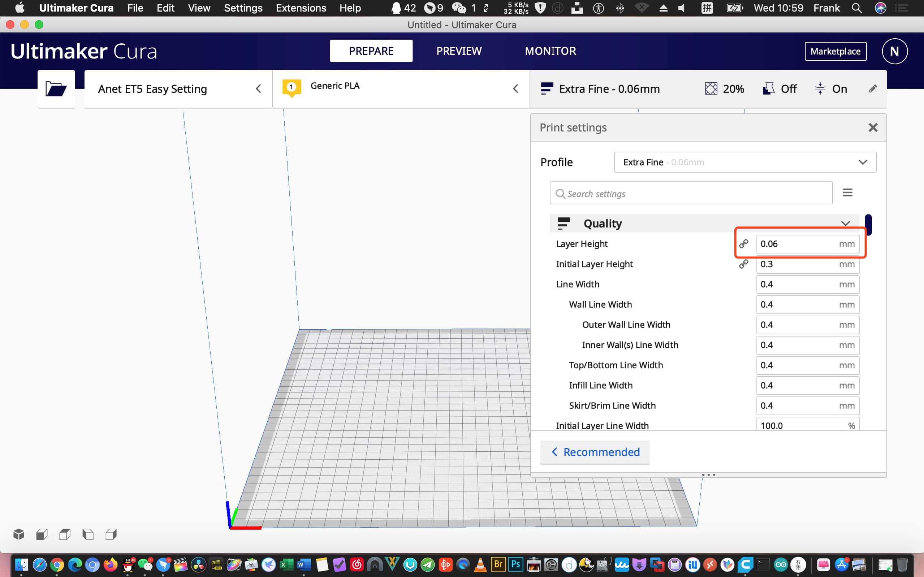Open the settings visibility hamburger menu

(847, 193)
